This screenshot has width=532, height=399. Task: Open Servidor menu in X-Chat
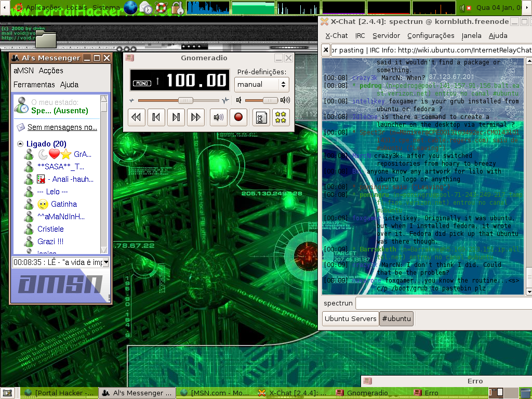tap(386, 36)
